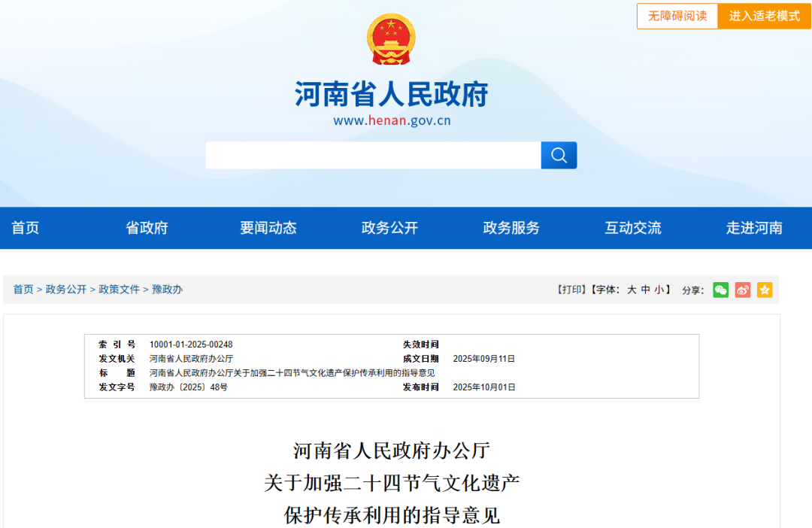Open the 省政府 navigation menu
The height and width of the screenshot is (528, 812).
(147, 228)
